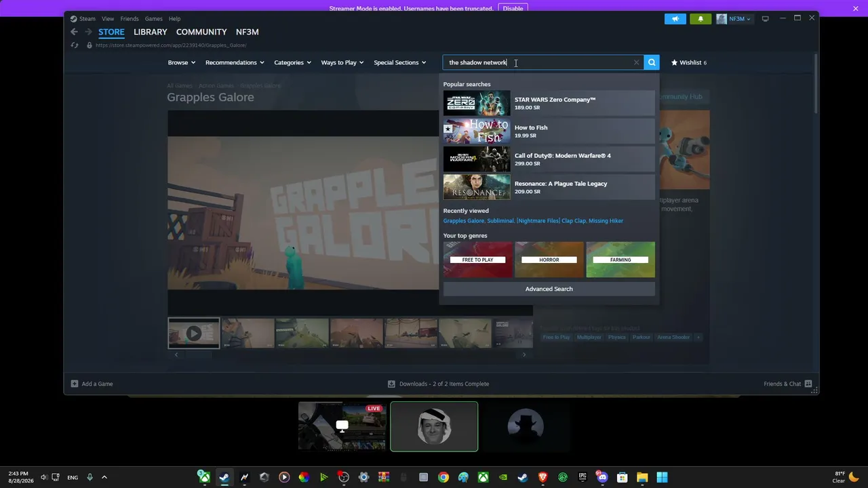Click the Steam search magnifier button
The height and width of the screenshot is (488, 868).
click(x=651, y=62)
